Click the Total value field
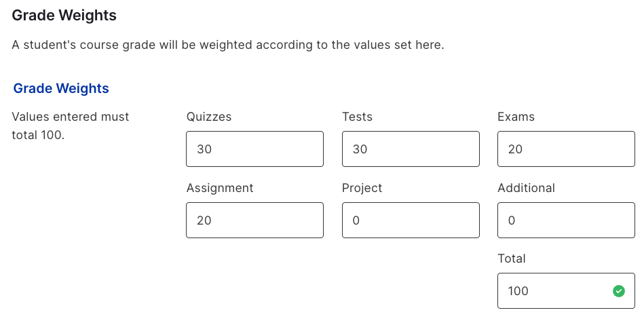This screenshot has width=644, height=323. click(x=566, y=290)
